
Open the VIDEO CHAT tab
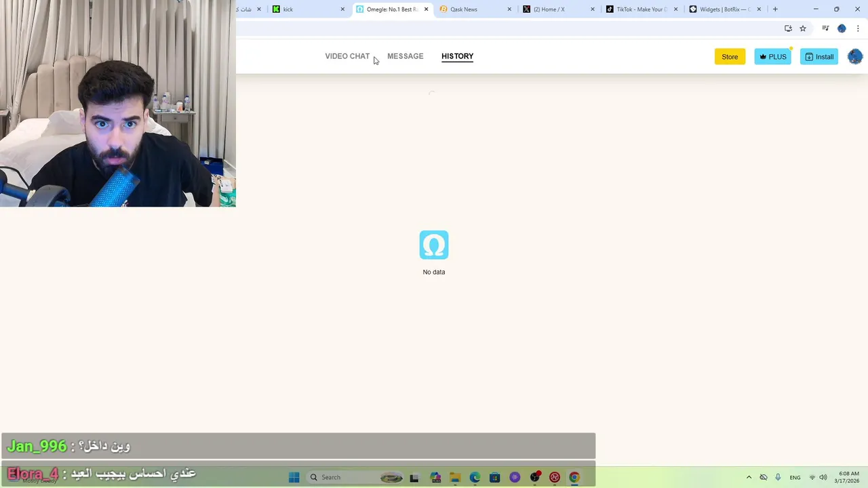coord(347,56)
